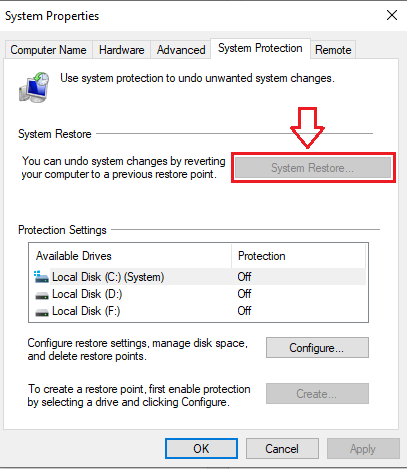Image resolution: width=407 pixels, height=469 pixels.
Task: Select the Off status for Local Disk (F:)
Action: (244, 311)
